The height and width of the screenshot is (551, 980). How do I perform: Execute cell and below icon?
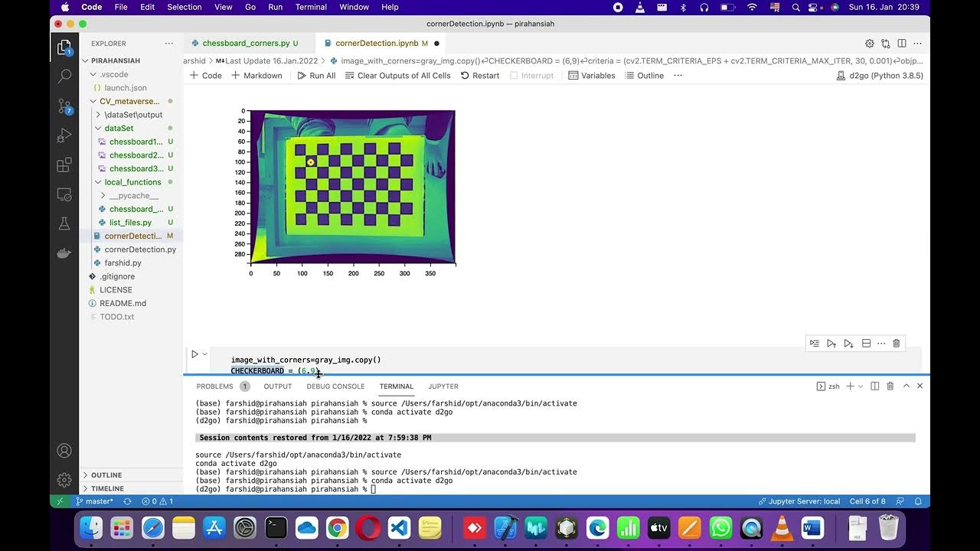click(x=848, y=344)
